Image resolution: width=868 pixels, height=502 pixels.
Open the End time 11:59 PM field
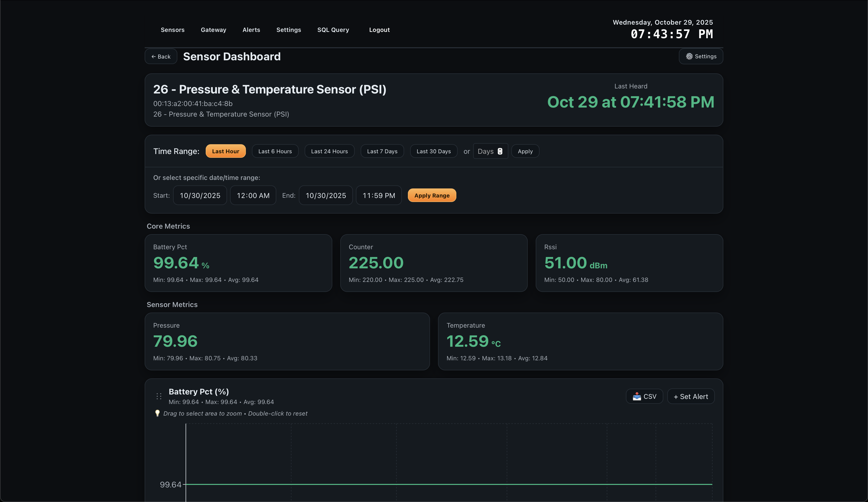click(378, 195)
